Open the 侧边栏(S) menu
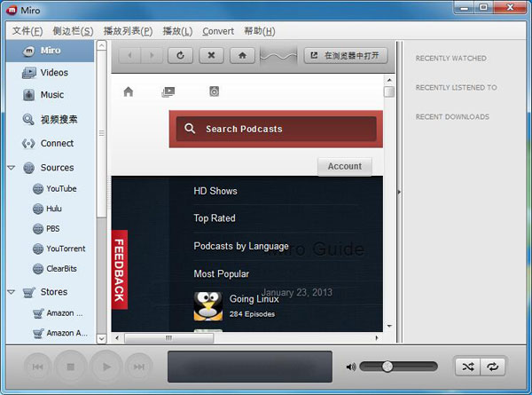Image resolution: width=532 pixels, height=395 pixels. 73,31
